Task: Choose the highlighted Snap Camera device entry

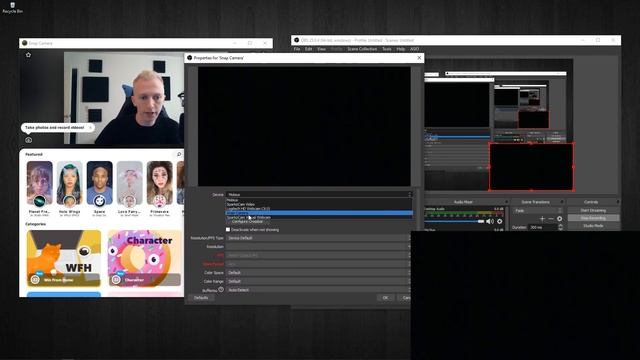Action: tap(319, 213)
